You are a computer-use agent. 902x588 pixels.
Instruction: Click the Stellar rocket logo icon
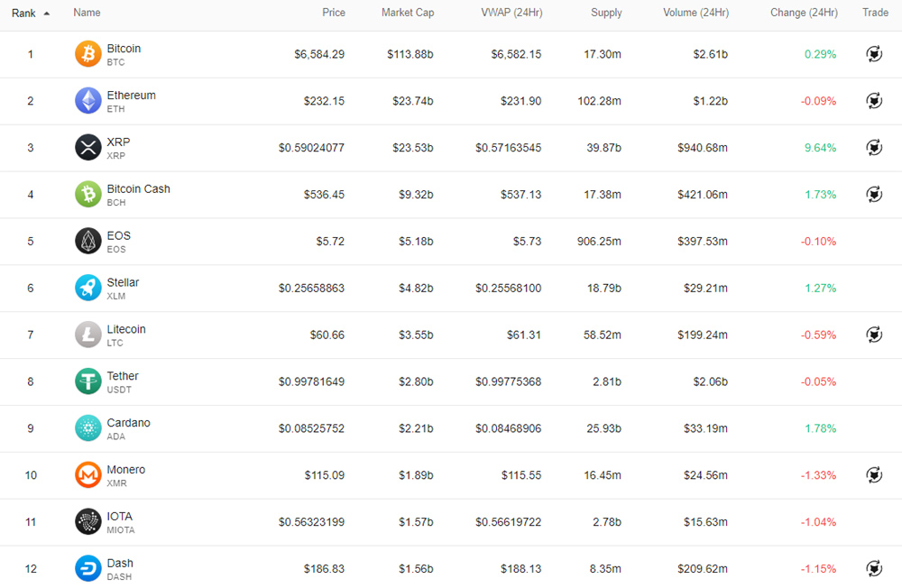[87, 289]
